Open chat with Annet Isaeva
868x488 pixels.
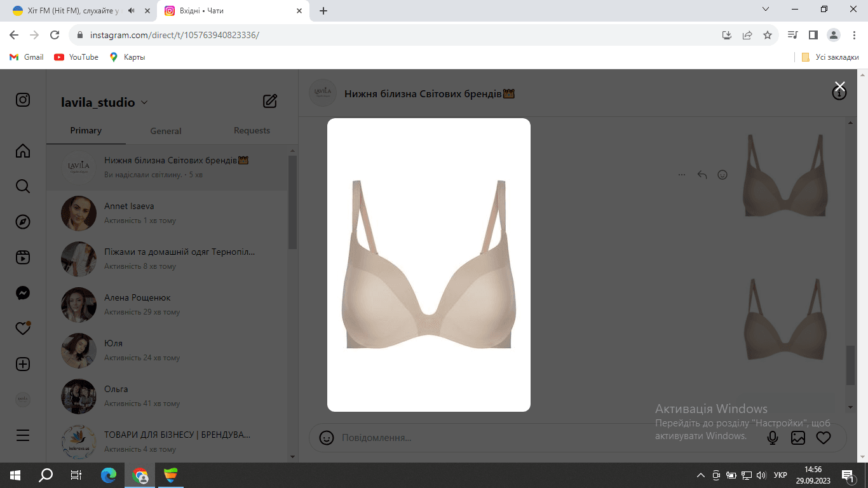[167, 213]
